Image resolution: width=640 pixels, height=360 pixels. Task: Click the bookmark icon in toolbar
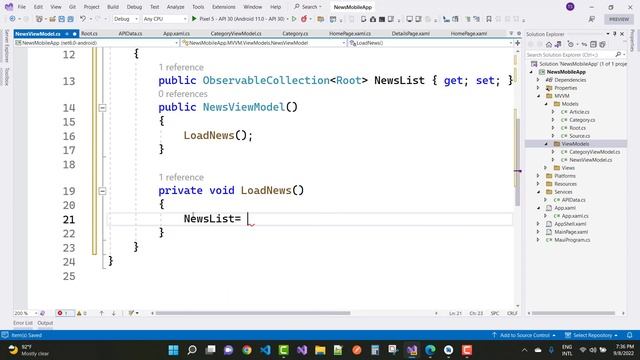click(x=489, y=19)
